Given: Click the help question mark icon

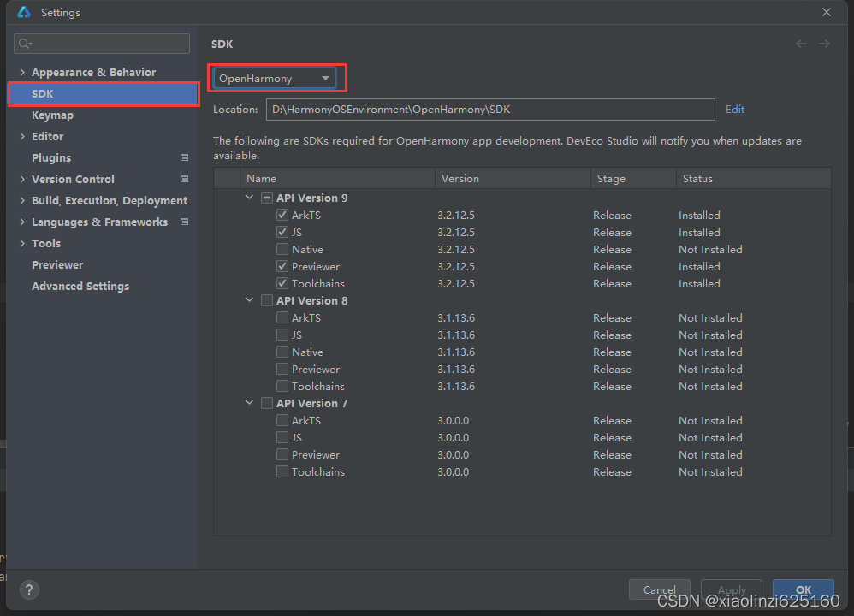Looking at the screenshot, I should click(x=29, y=589).
